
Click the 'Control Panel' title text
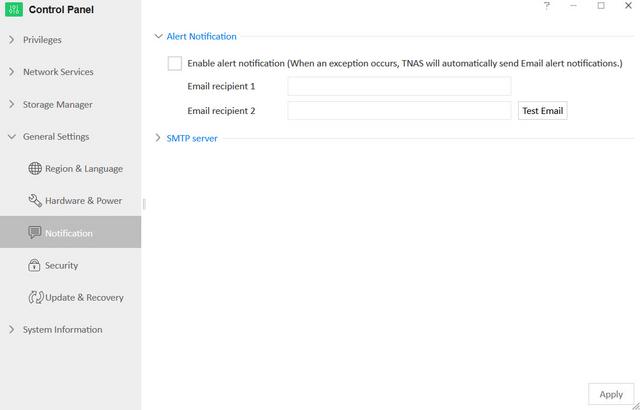click(x=61, y=9)
